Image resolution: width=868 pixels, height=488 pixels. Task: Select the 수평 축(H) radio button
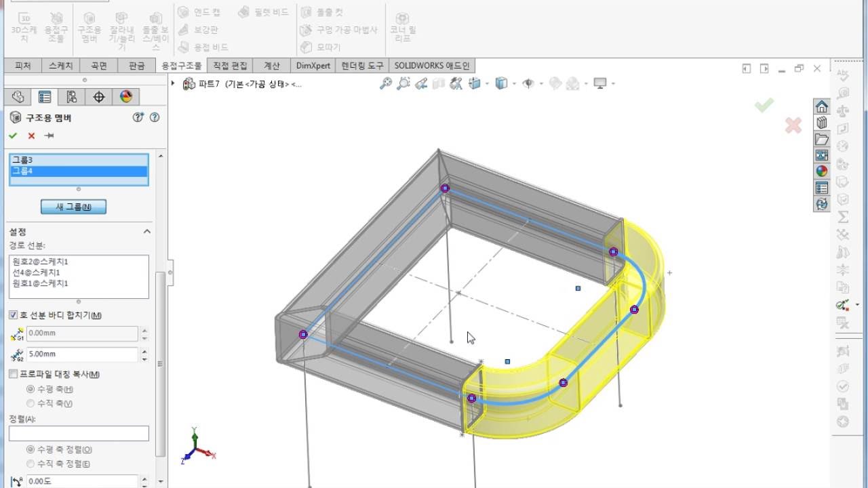31,389
